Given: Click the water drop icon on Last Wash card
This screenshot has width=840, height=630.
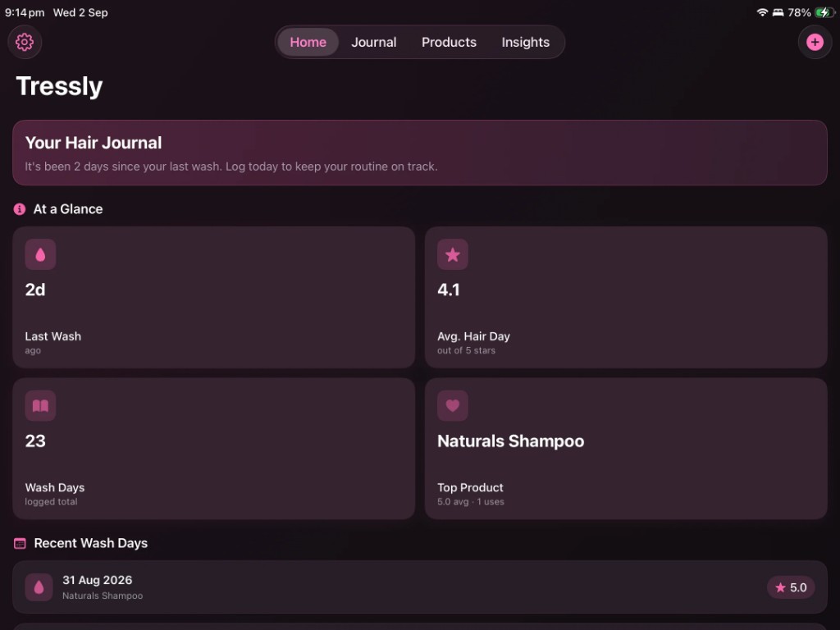Looking at the screenshot, I should 40,254.
